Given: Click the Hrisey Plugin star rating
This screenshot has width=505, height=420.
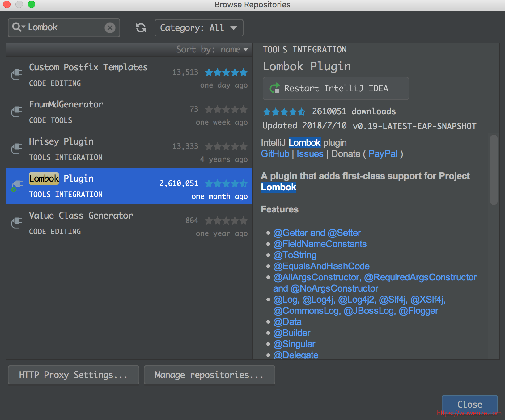Looking at the screenshot, I should point(226,146).
